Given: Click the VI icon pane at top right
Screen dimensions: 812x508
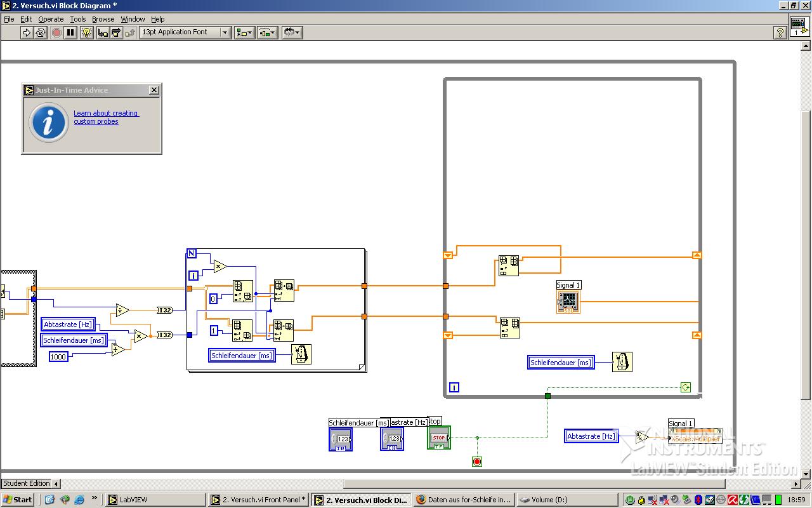Looking at the screenshot, I should tap(798, 27).
